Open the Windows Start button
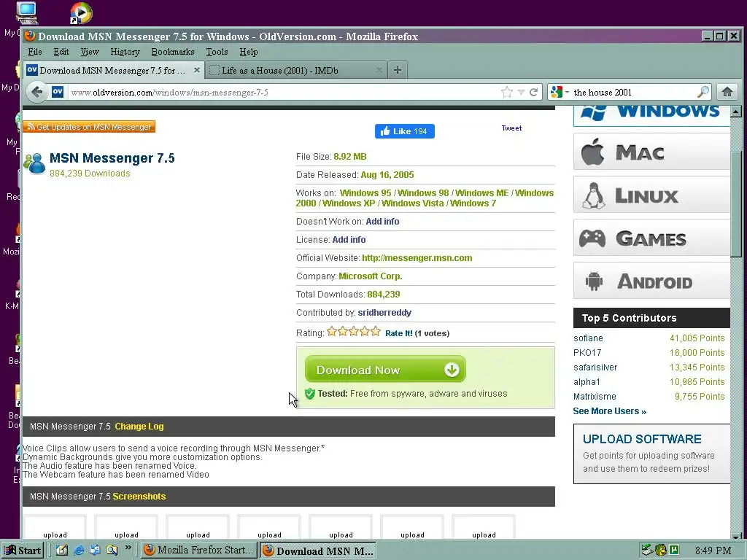Screen dimensions: 747x560 tap(23, 551)
